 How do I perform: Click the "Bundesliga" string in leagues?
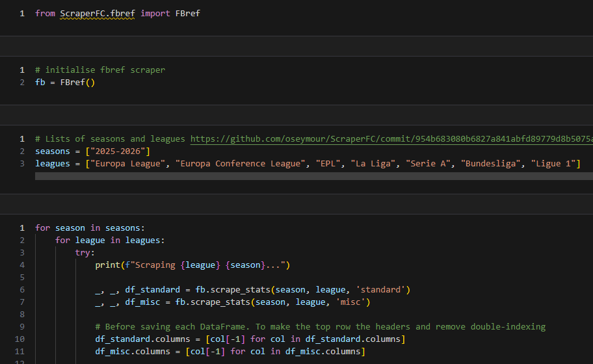pos(490,164)
